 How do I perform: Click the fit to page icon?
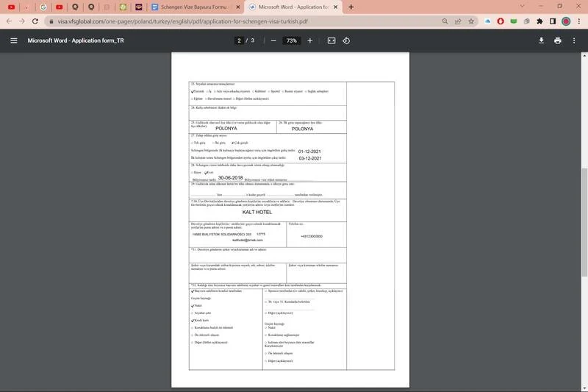[331, 40]
